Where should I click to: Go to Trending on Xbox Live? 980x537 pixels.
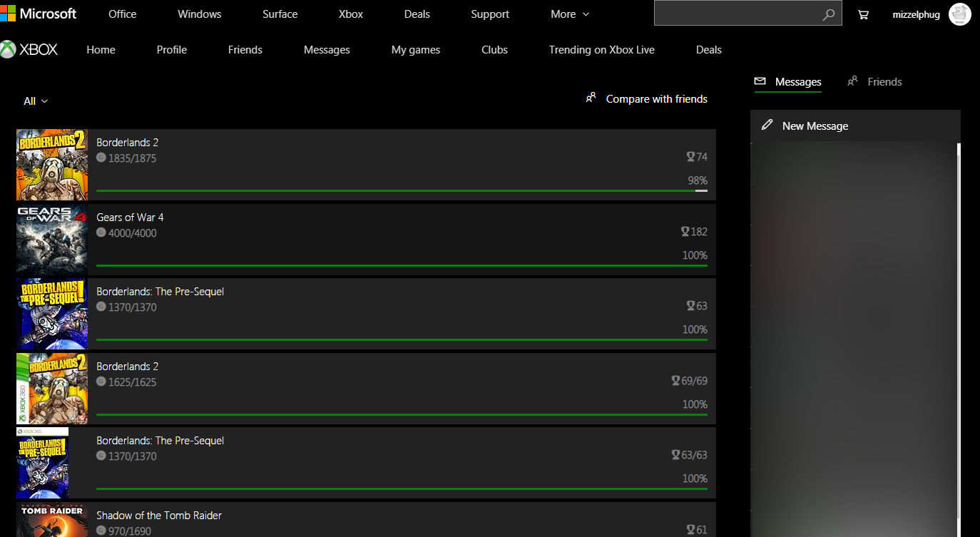[x=601, y=50]
